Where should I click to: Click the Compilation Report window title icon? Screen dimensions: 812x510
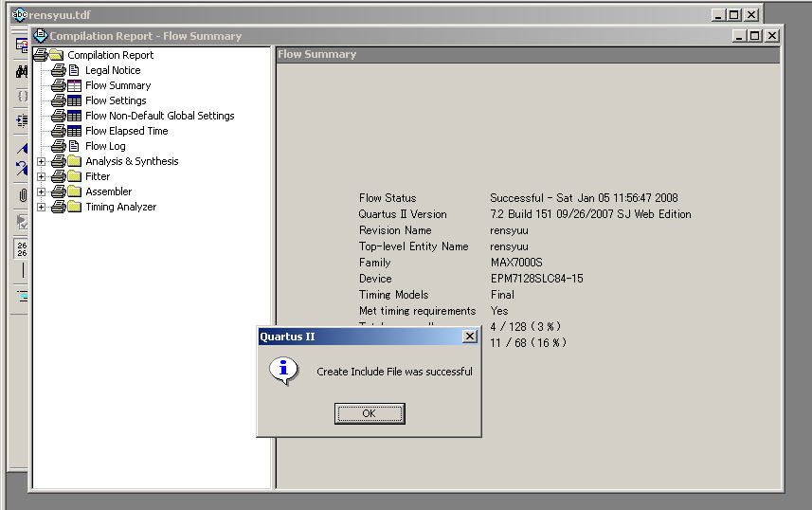pos(40,36)
